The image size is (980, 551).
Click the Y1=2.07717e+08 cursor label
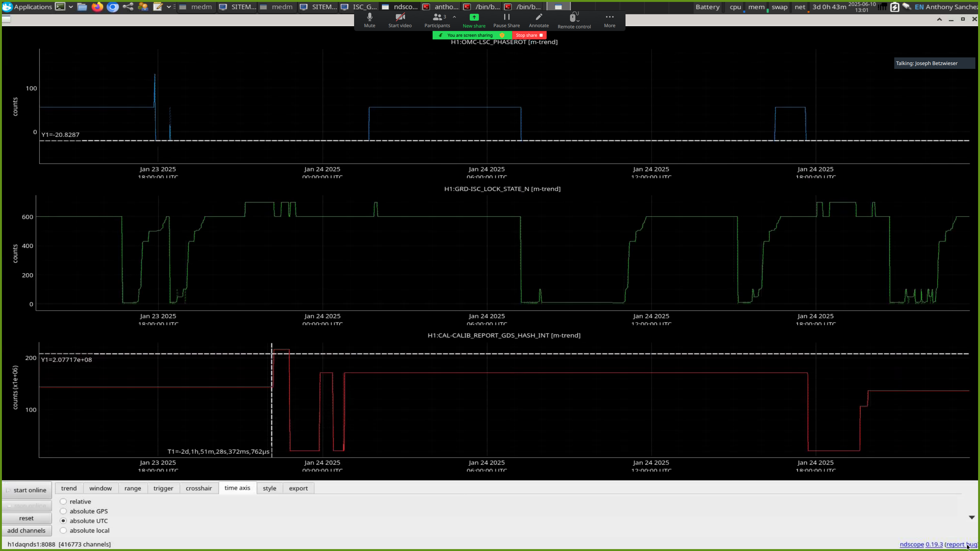(x=67, y=360)
